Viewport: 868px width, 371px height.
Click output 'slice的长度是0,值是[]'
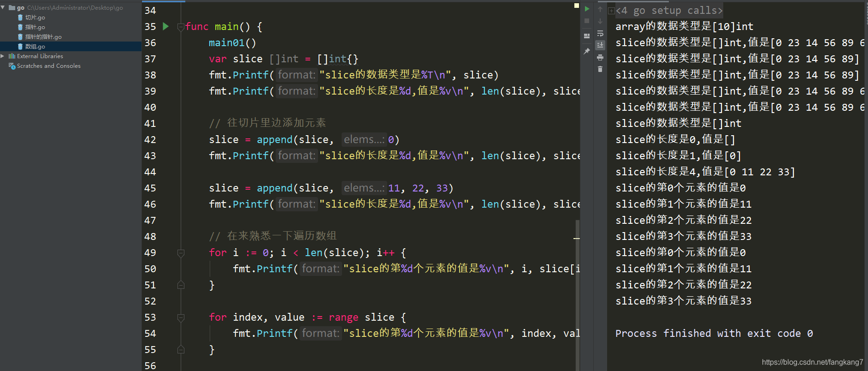675,140
